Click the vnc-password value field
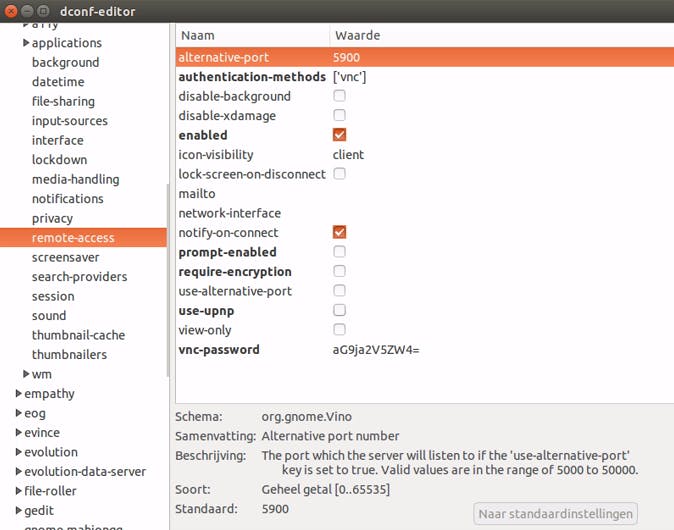This screenshot has width=674, height=530. (x=376, y=350)
